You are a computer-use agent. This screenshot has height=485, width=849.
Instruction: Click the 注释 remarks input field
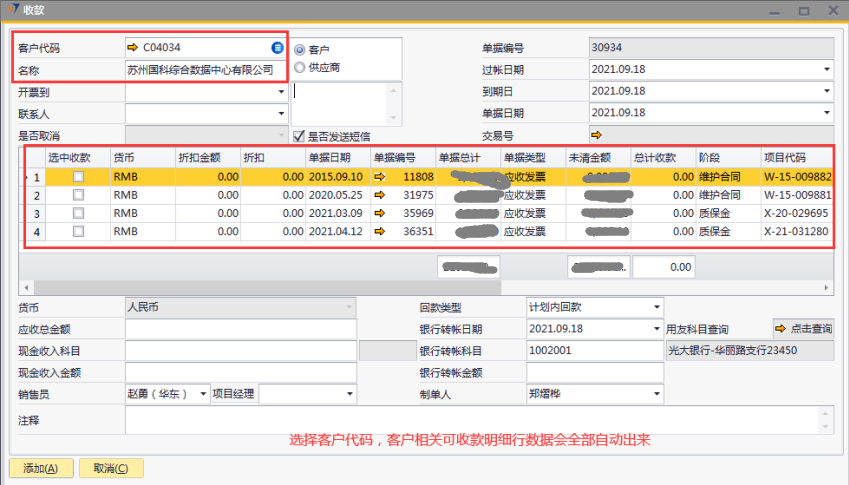coord(478,420)
